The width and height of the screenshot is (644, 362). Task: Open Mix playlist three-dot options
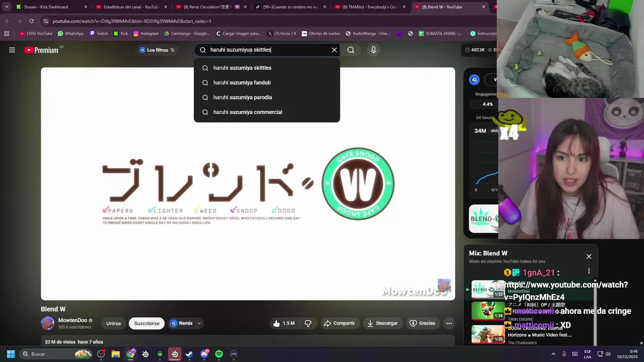(x=589, y=271)
